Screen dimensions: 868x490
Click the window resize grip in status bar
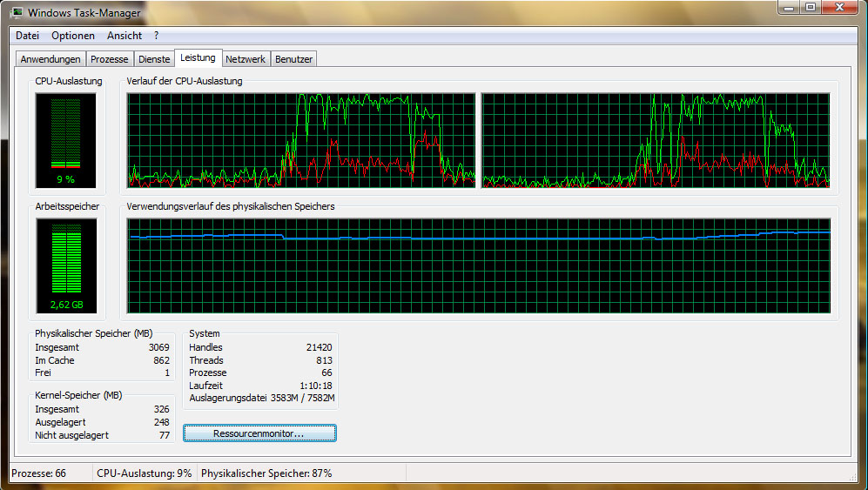point(853,477)
